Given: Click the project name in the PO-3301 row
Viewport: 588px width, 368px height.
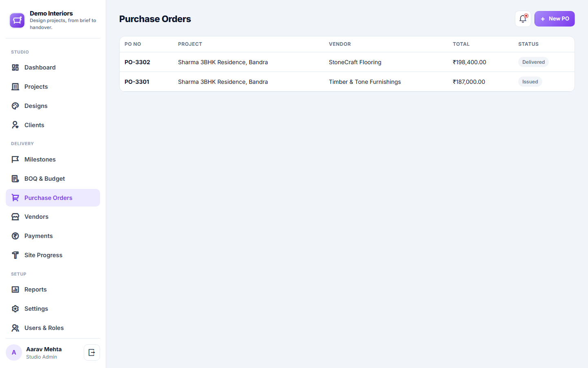Looking at the screenshot, I should tap(223, 82).
